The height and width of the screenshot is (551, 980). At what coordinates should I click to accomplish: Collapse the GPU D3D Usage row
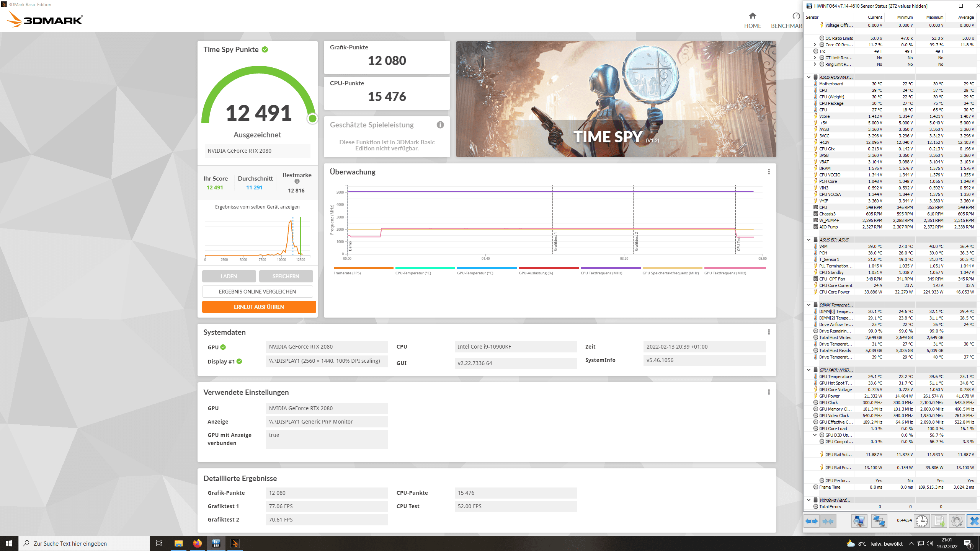pyautogui.click(x=815, y=435)
